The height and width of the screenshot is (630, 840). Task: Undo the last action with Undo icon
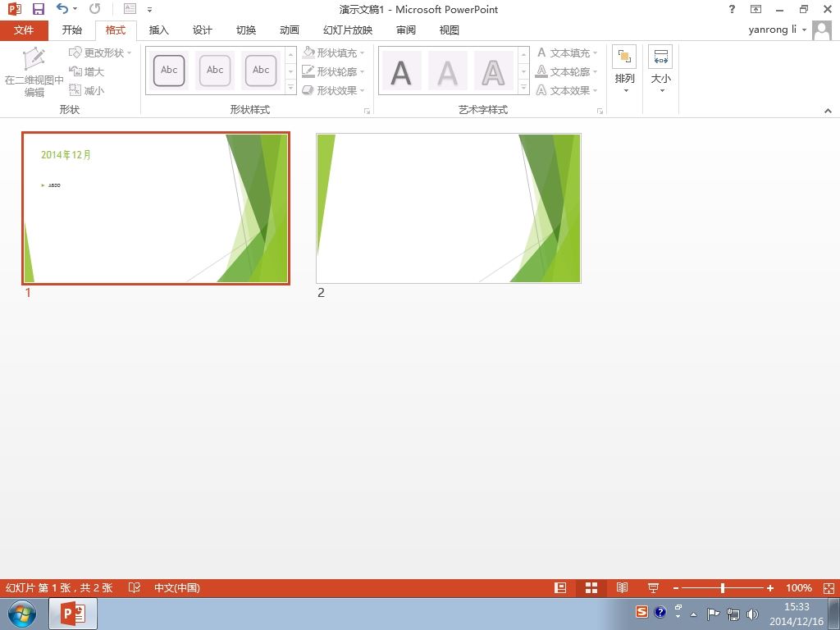pyautogui.click(x=62, y=8)
